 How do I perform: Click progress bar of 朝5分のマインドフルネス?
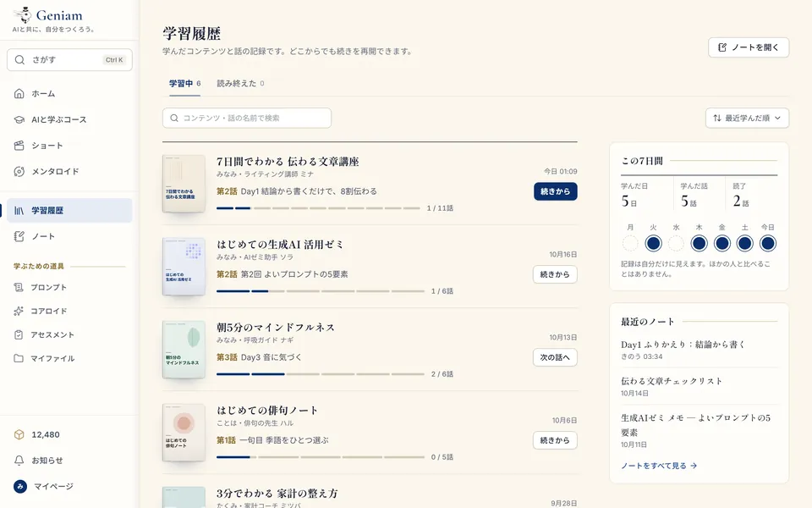320,373
